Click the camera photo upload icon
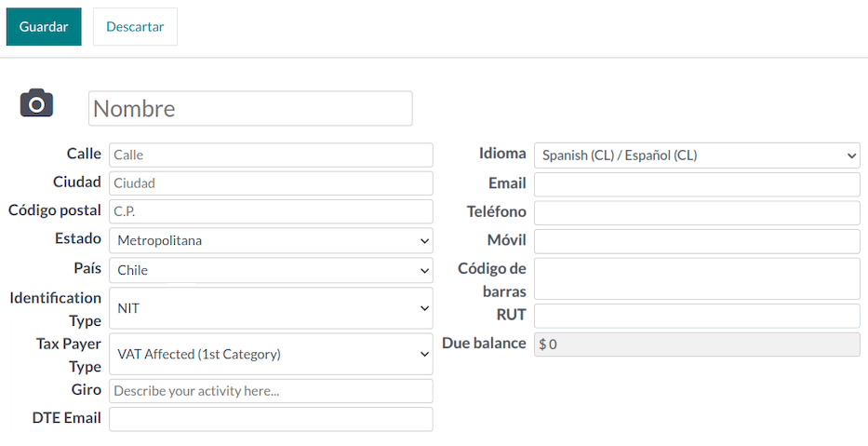The width and height of the screenshot is (868, 446). tap(36, 102)
